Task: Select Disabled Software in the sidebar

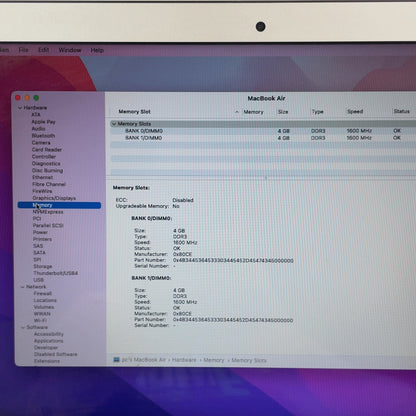Action: coord(56,354)
